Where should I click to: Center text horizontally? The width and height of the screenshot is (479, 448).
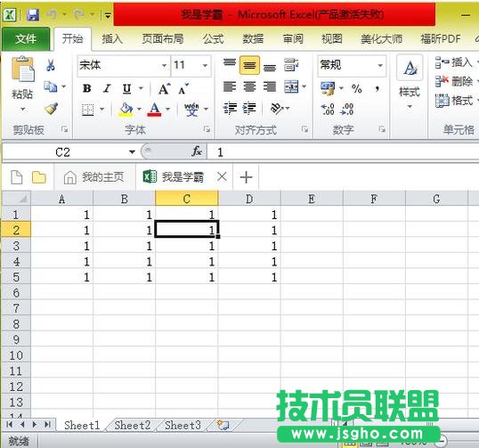[249, 87]
